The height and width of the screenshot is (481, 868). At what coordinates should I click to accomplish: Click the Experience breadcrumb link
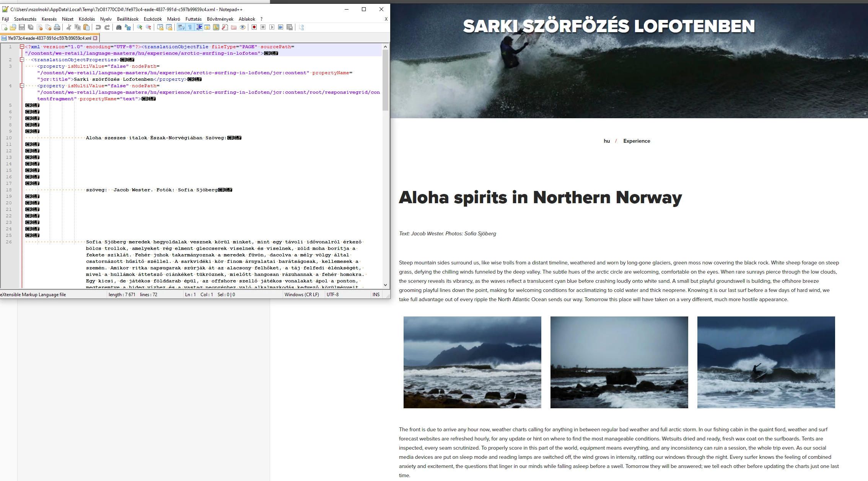coord(636,141)
